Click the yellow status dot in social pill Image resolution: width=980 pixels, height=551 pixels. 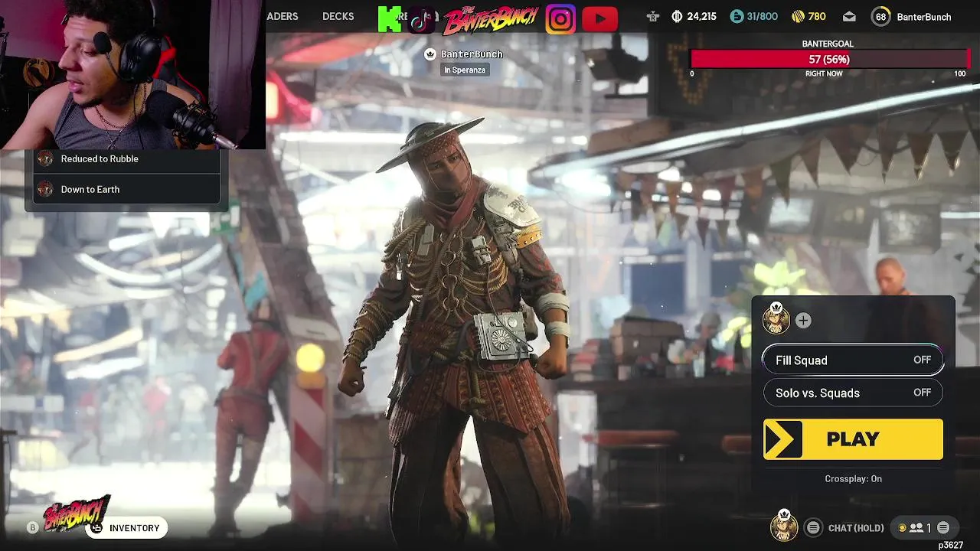[x=902, y=528]
